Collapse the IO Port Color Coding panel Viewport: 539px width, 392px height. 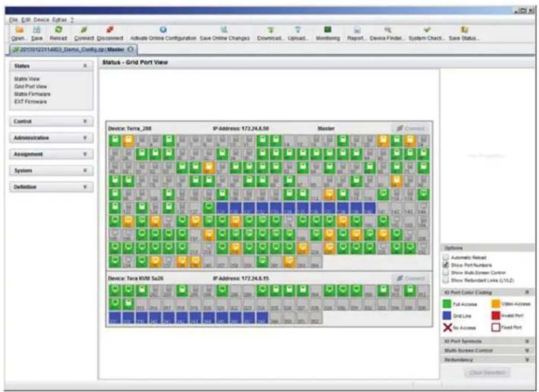(x=527, y=292)
